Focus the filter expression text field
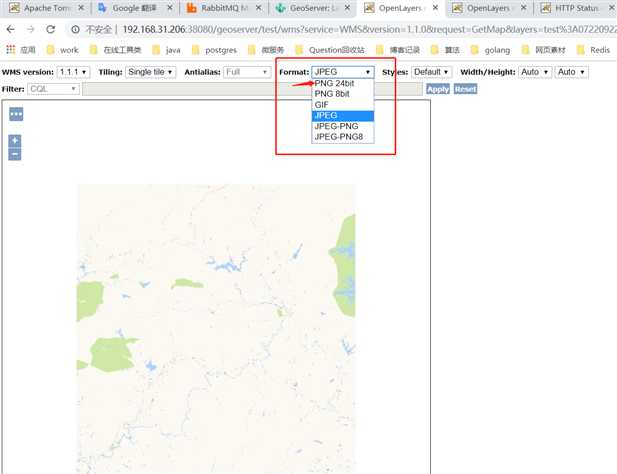Viewport: 617px width, 474px height. [x=252, y=89]
